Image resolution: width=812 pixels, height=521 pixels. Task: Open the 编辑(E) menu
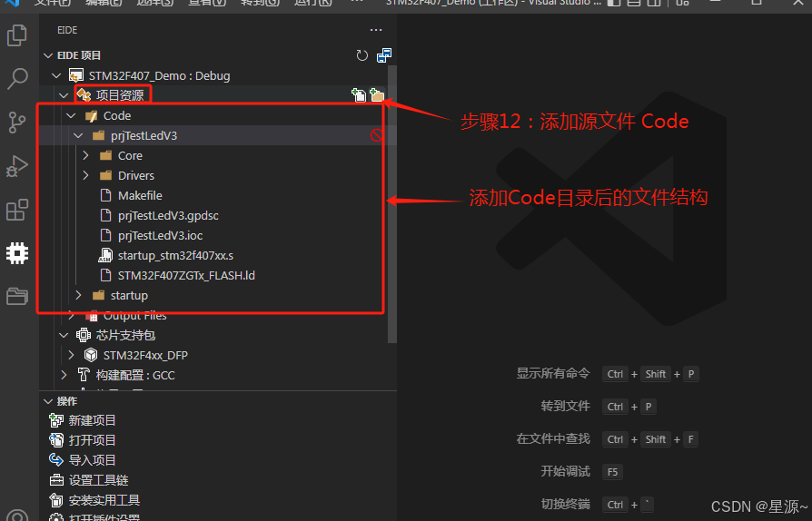(x=104, y=3)
